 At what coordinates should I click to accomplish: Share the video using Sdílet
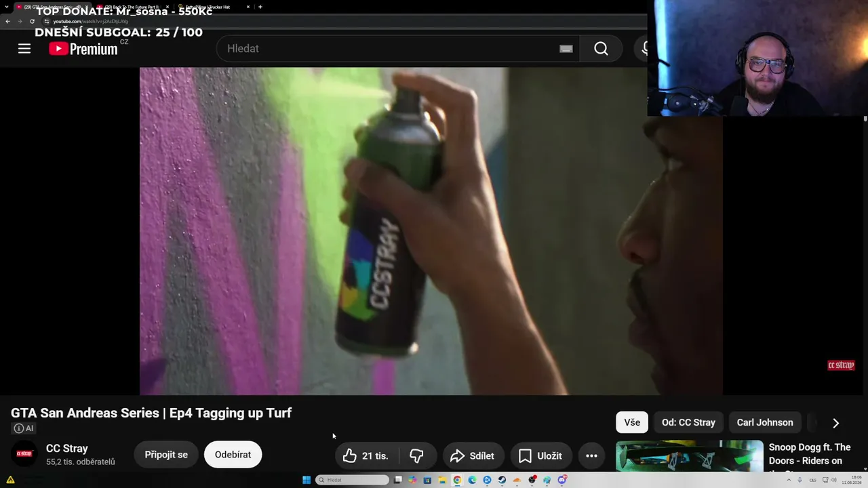473,456
